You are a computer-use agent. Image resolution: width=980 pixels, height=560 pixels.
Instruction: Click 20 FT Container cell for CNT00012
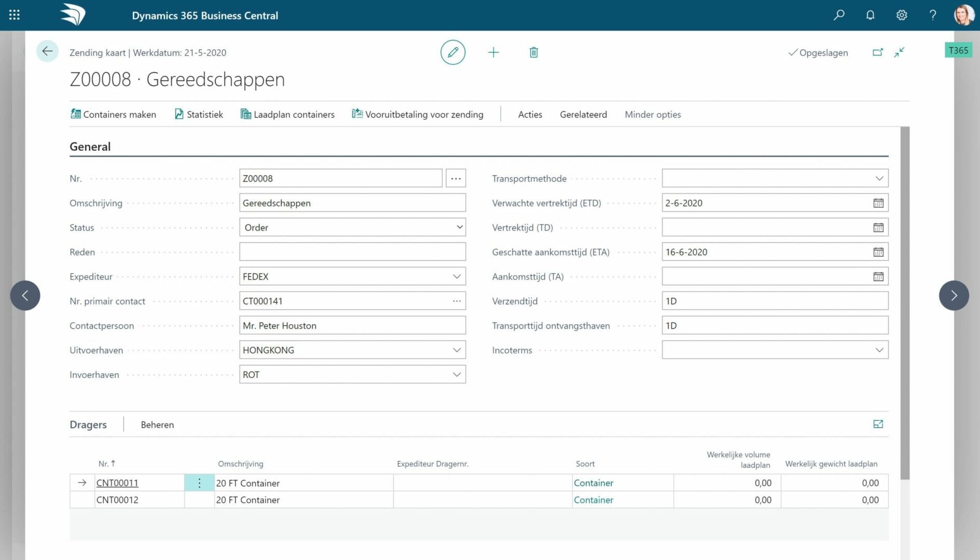pyautogui.click(x=303, y=500)
